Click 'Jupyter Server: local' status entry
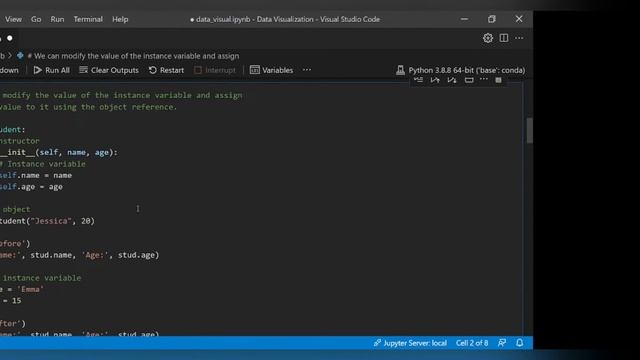Screen dimensions: 640x360 tap(415, 343)
